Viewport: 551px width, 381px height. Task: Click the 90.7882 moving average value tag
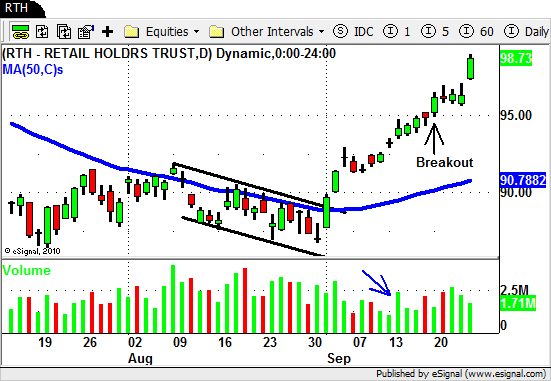pos(523,180)
